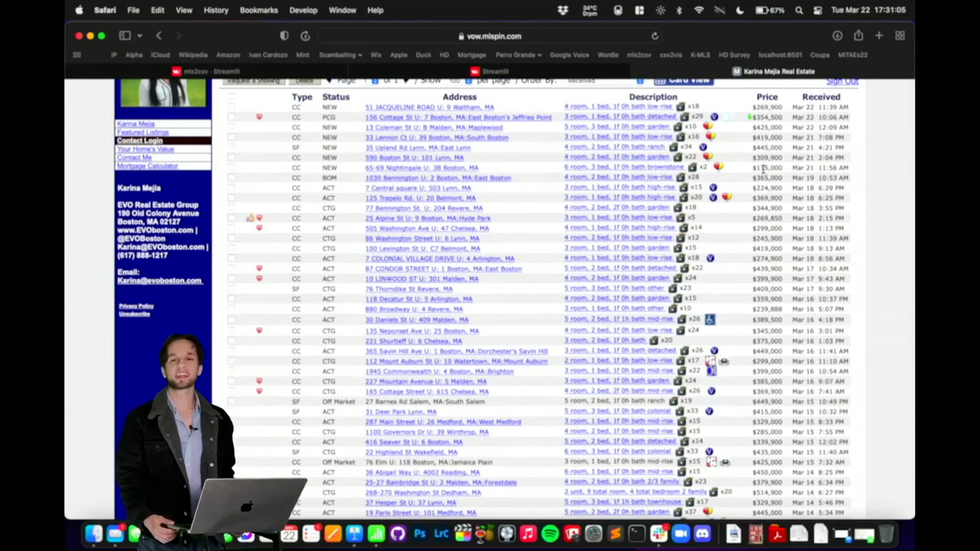Open virtual tour icon for 156 Cottage St
Screen dimensions: 980x551
click(x=714, y=117)
